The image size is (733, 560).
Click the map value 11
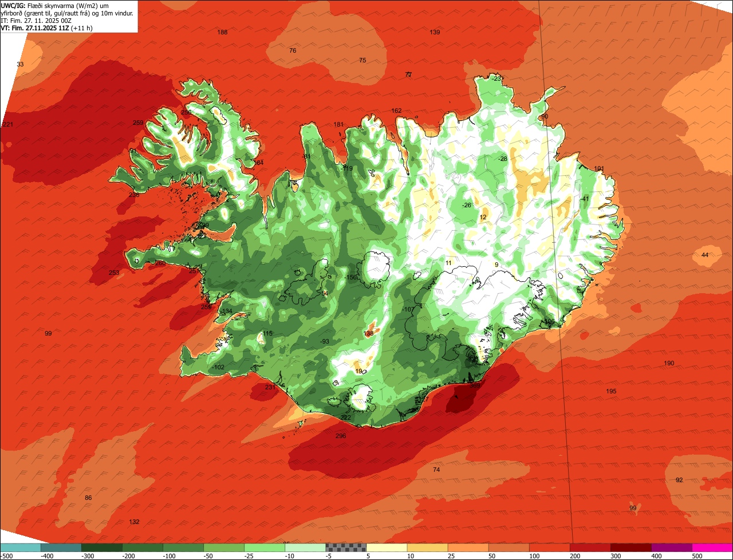tap(448, 263)
